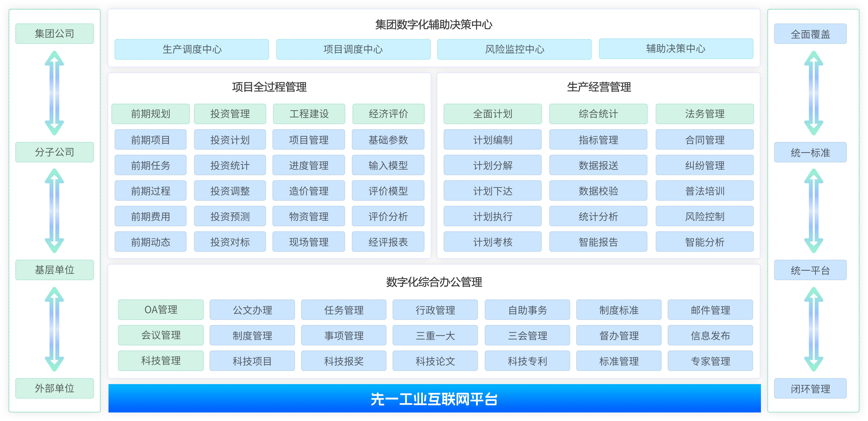Click 智能分析 item

[705, 242]
